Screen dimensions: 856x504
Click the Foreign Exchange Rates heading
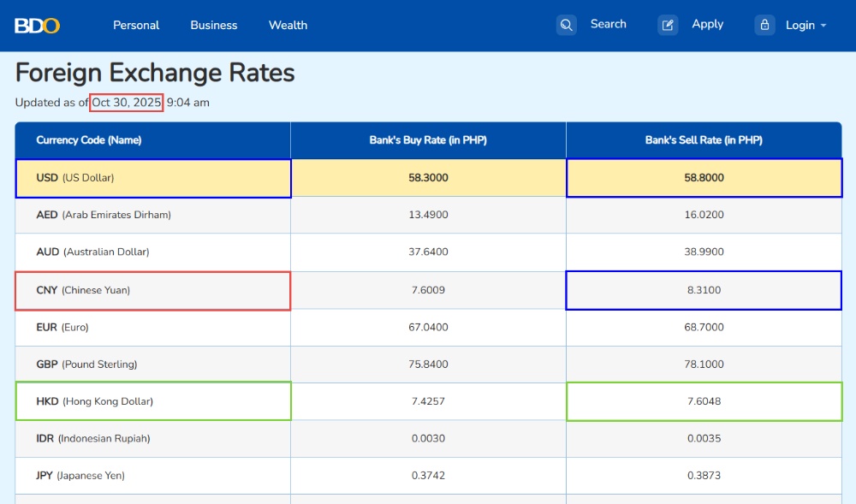155,73
